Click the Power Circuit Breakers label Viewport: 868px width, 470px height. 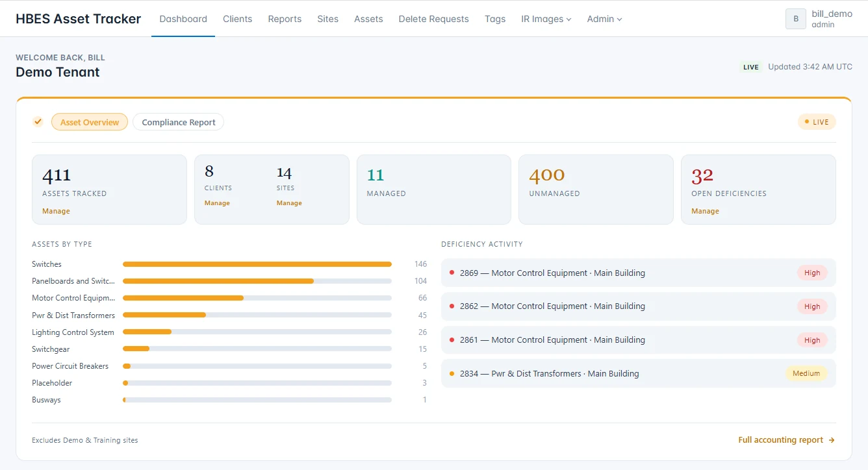pos(70,365)
